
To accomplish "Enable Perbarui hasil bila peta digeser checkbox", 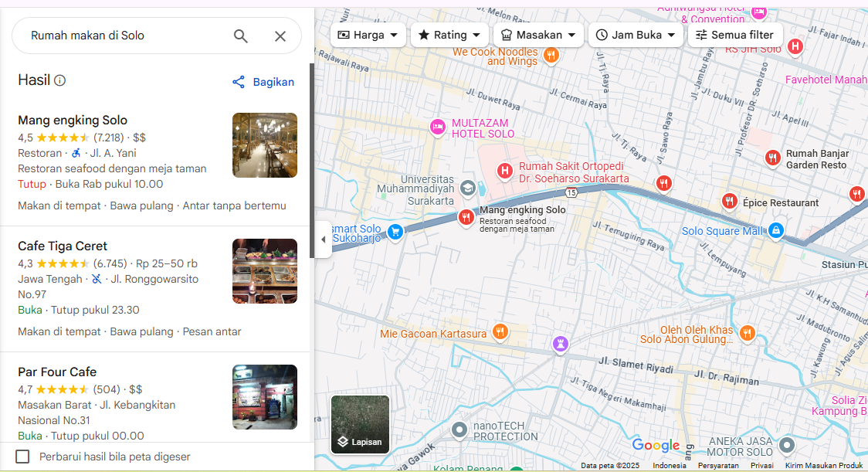I will click(x=22, y=457).
